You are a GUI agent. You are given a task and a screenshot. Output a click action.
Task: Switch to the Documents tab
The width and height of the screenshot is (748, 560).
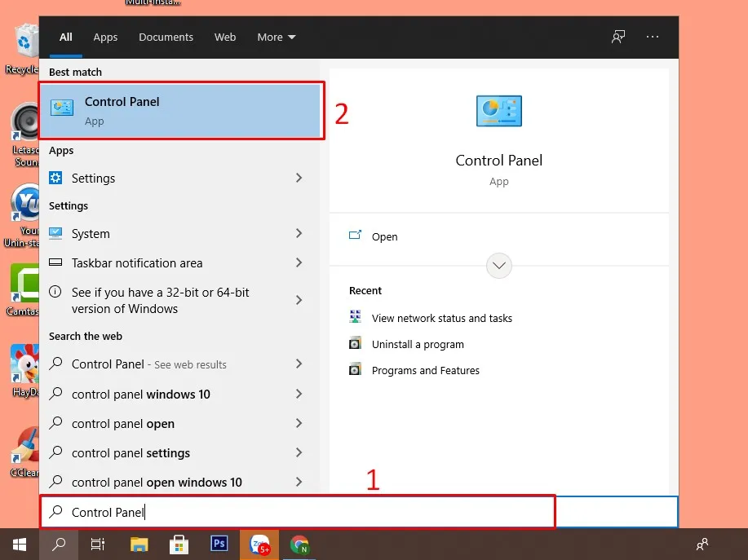coord(166,37)
